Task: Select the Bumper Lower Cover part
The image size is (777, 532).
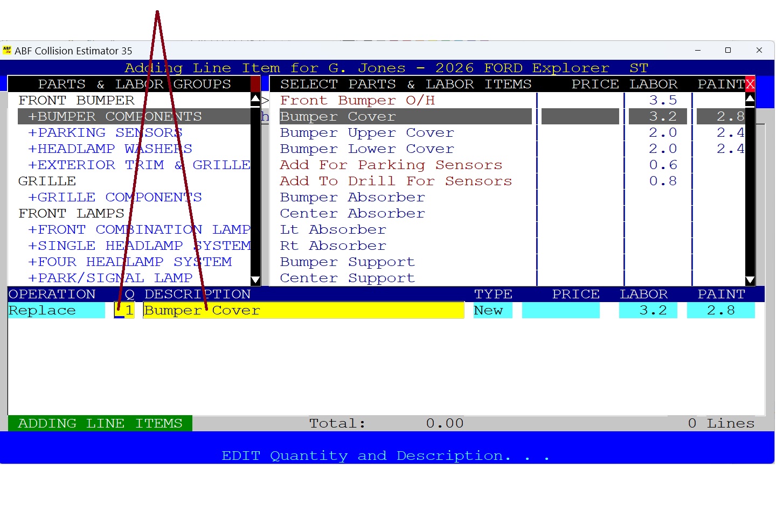Action: (367, 149)
